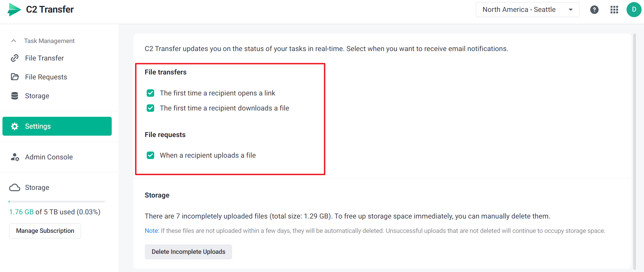
Task: Click the Storage cloud icon near quota
Action: tap(14, 187)
